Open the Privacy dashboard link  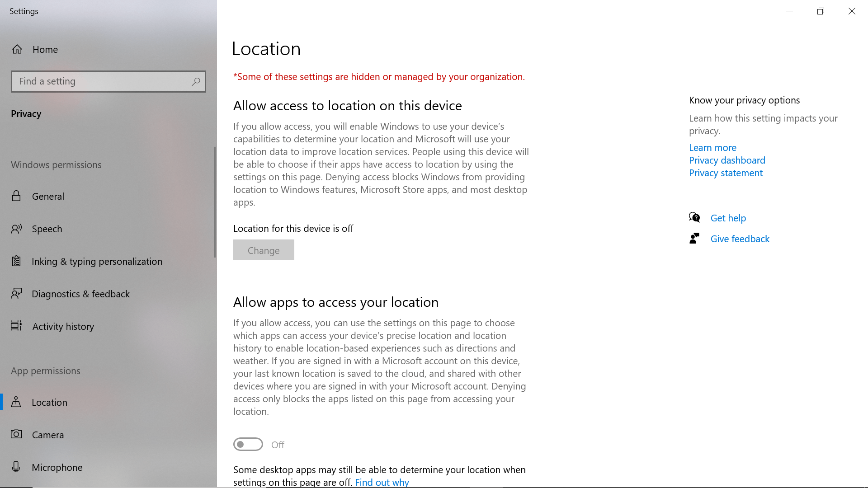pyautogui.click(x=727, y=160)
